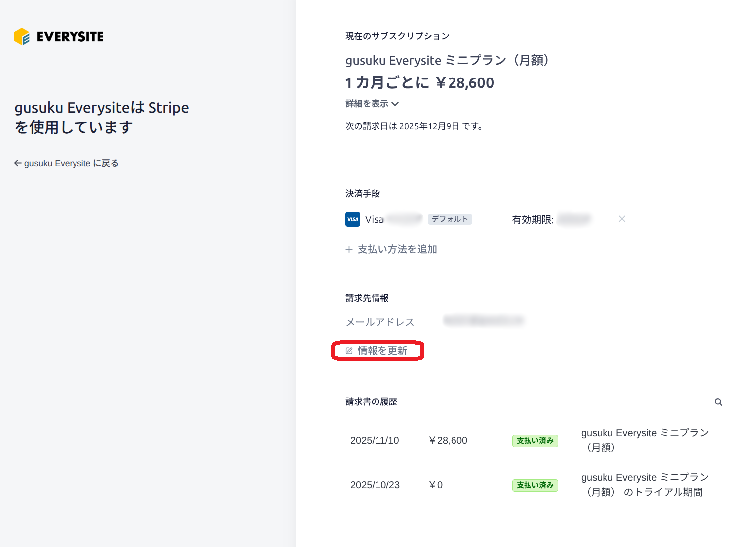Screen dimensions: 756x547
Task: Click the デフォルト badge
Action: (x=450, y=219)
